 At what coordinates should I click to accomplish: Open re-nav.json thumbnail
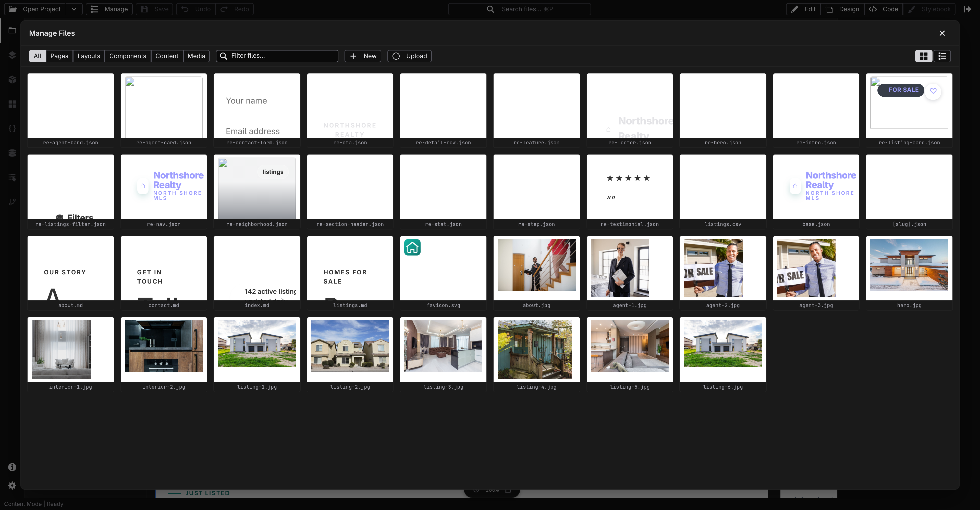click(164, 187)
